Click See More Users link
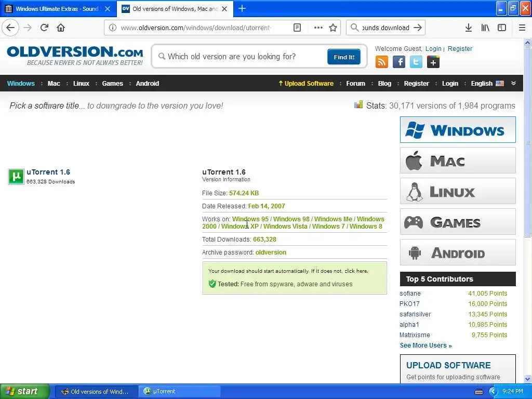The height and width of the screenshot is (399, 532). pos(426,345)
